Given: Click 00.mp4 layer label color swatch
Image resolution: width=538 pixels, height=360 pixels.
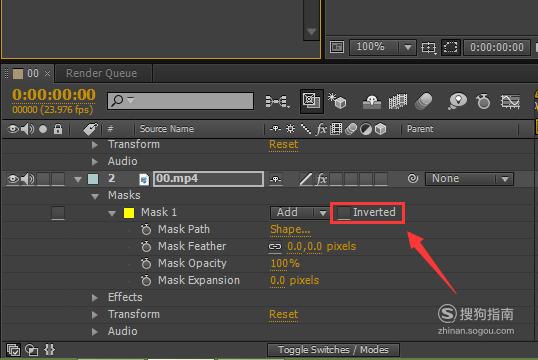Looking at the screenshot, I should (93, 179).
